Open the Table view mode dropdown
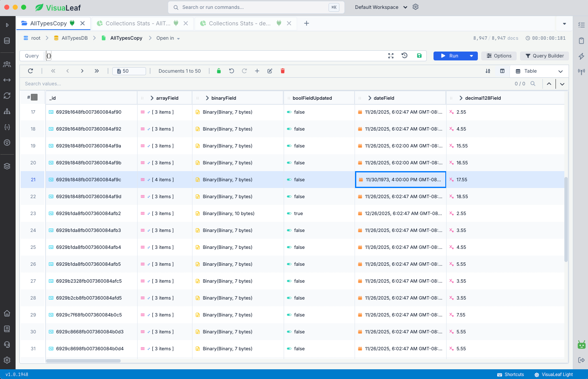This screenshot has width=588, height=379. coord(539,71)
